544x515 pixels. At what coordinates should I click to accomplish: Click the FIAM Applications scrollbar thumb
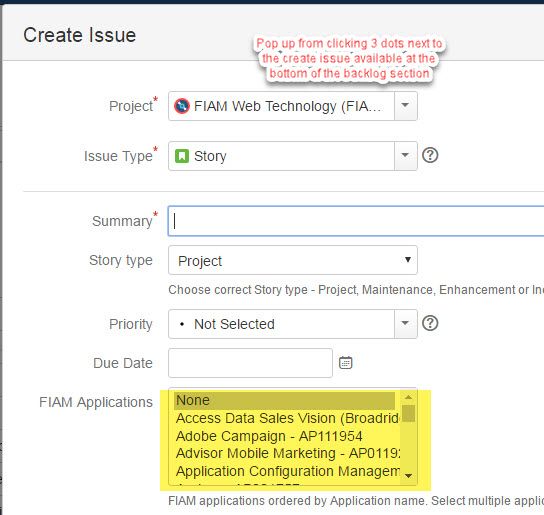click(408, 413)
